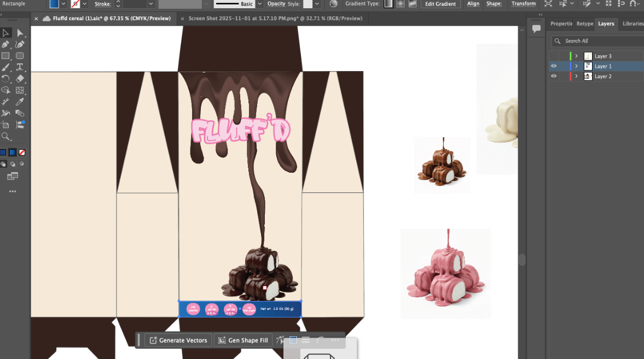Select the Puppet Warp tool

click(6, 113)
